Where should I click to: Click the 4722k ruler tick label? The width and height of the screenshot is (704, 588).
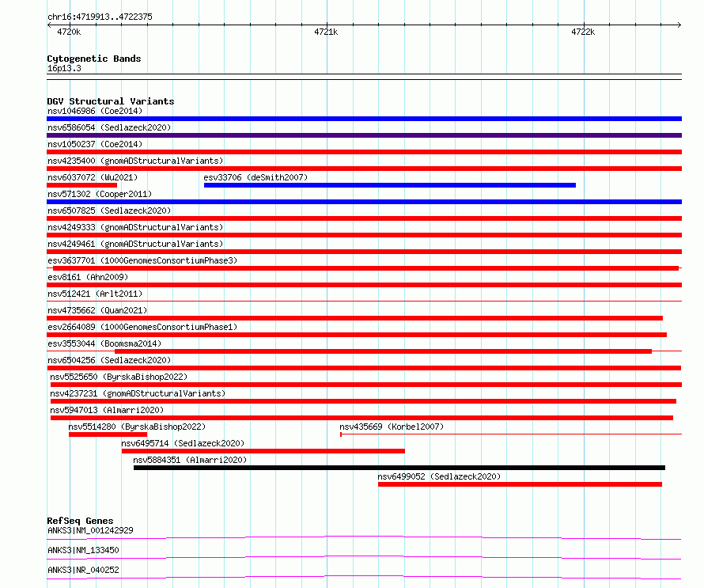583,32
